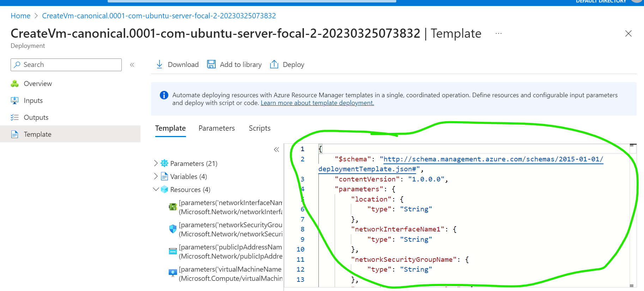The image size is (644, 291).
Task: Open Learn more about template deployment link
Action: click(x=317, y=103)
